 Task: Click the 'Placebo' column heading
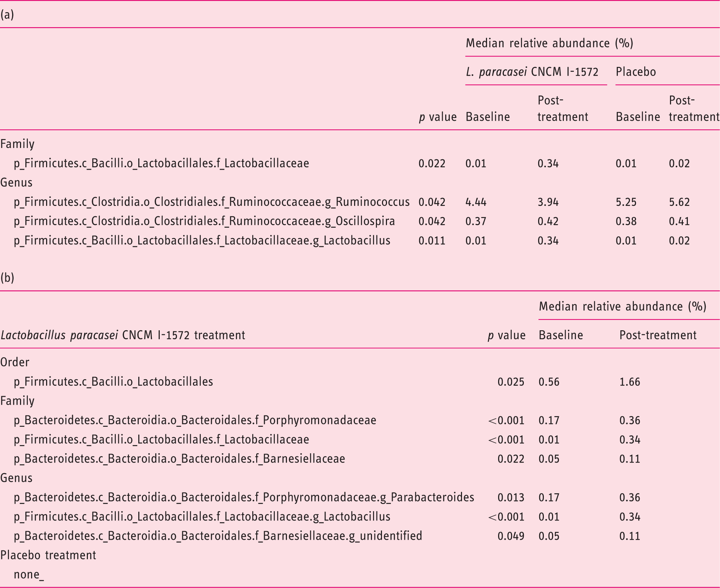click(636, 72)
